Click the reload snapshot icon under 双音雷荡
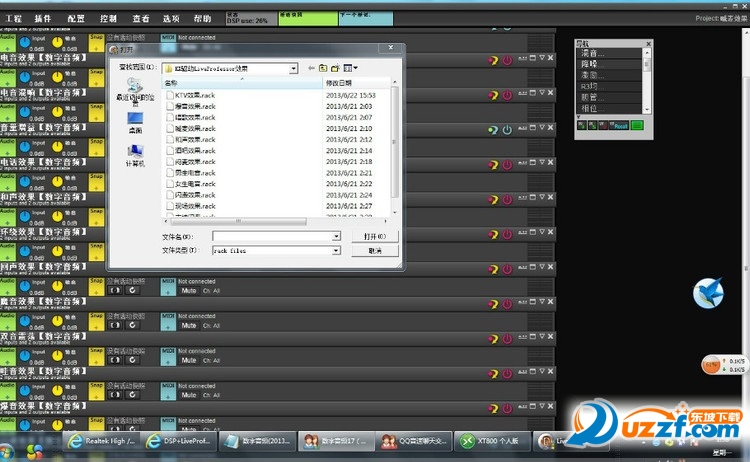The image size is (750, 462). click(x=132, y=360)
